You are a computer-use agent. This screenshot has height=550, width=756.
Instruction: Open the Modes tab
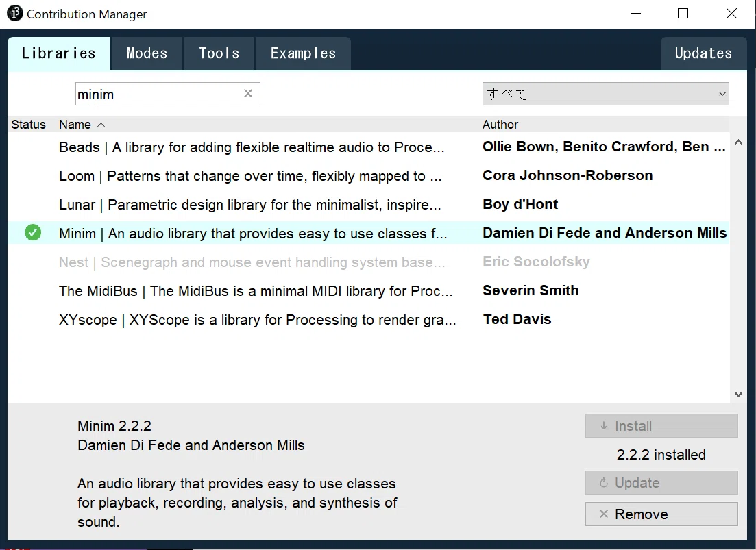(x=147, y=53)
